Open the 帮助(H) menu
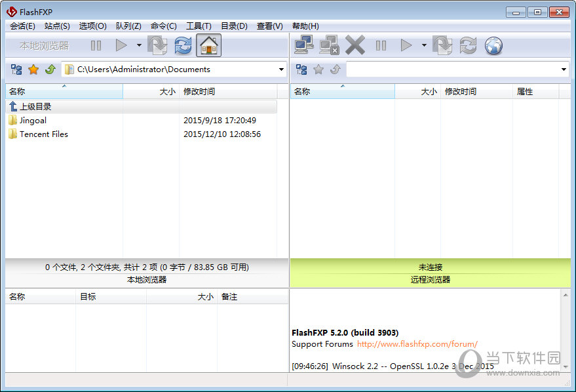Screen dimensions: 576x392 [305, 26]
